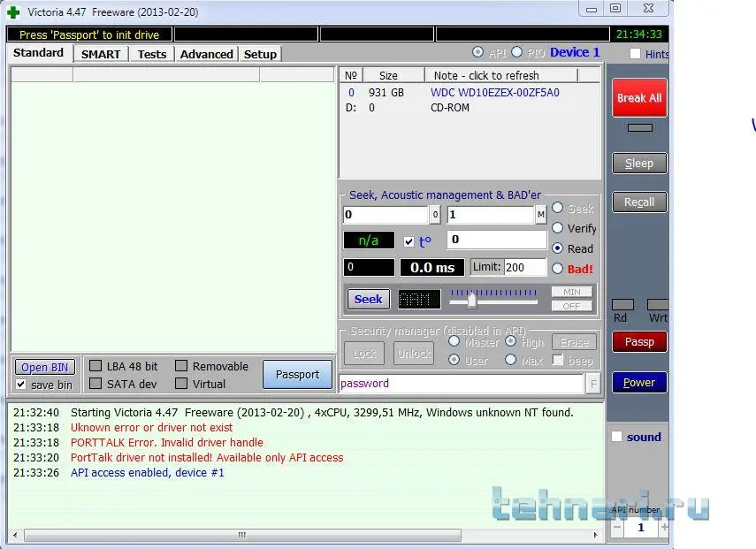The image size is (756, 549).
Task: Click the small '0' button beside start LBA field
Action: point(435,215)
